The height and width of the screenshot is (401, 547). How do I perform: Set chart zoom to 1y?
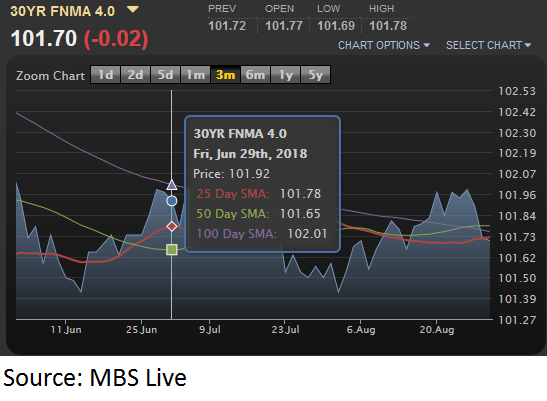tap(285, 75)
